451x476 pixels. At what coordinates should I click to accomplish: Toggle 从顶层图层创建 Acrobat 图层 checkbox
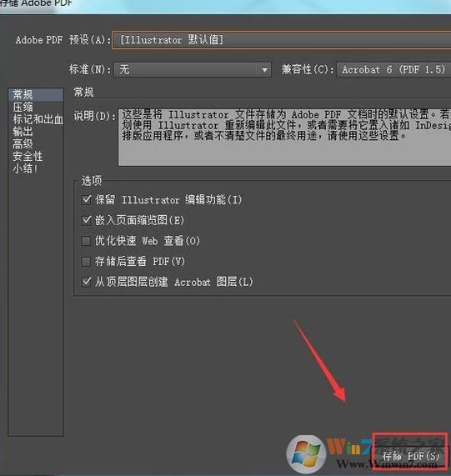[x=86, y=282]
